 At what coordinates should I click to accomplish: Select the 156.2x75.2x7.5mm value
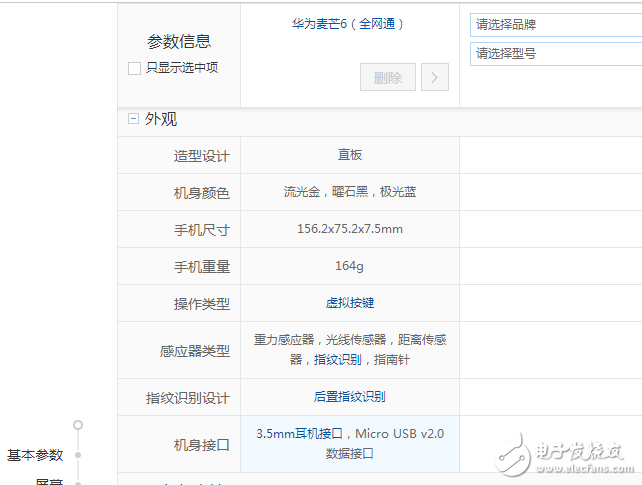pos(350,229)
